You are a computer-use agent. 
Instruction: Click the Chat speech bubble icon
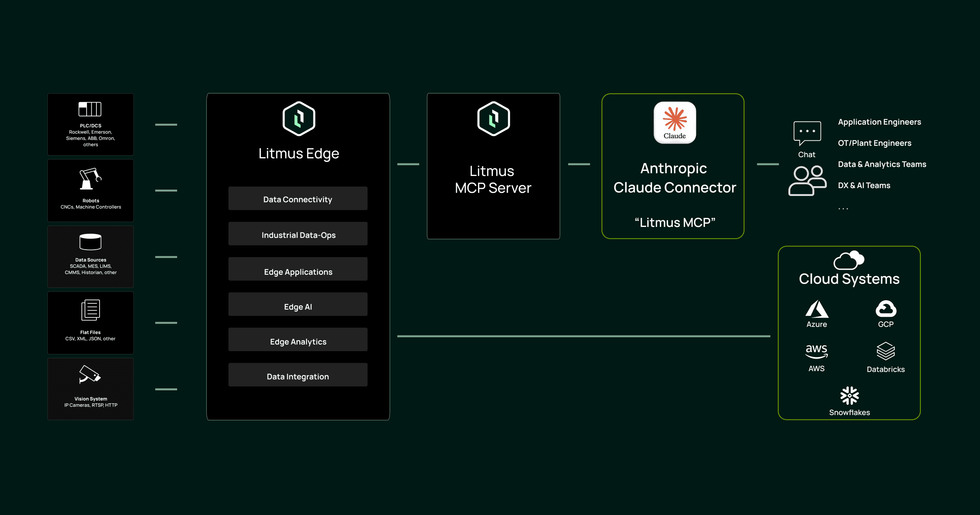pos(807,133)
